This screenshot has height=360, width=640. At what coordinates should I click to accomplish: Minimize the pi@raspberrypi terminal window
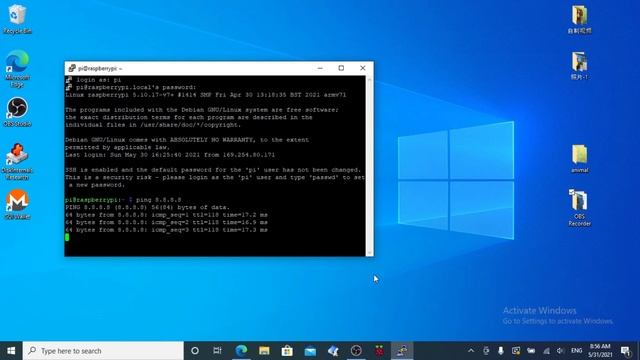pos(320,68)
